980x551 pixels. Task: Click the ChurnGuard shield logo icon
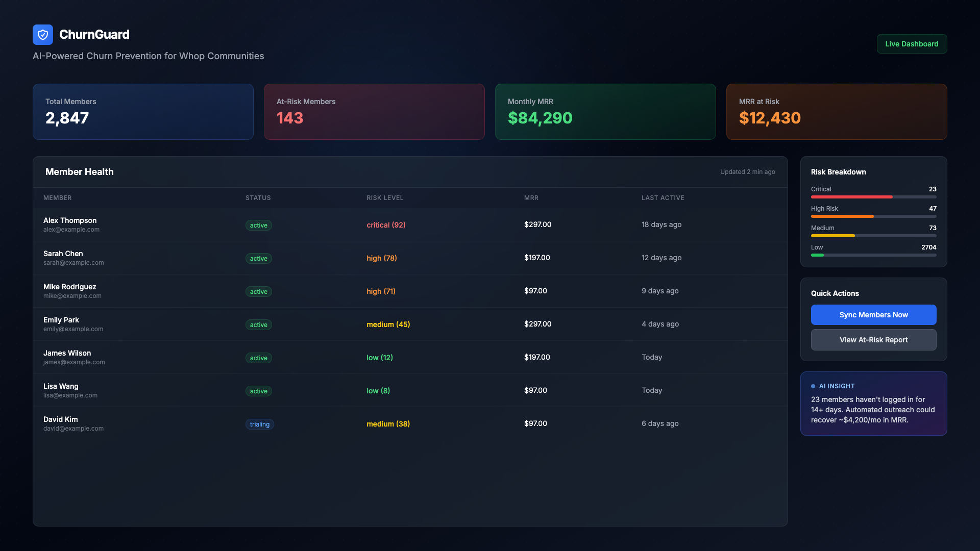pos(43,35)
